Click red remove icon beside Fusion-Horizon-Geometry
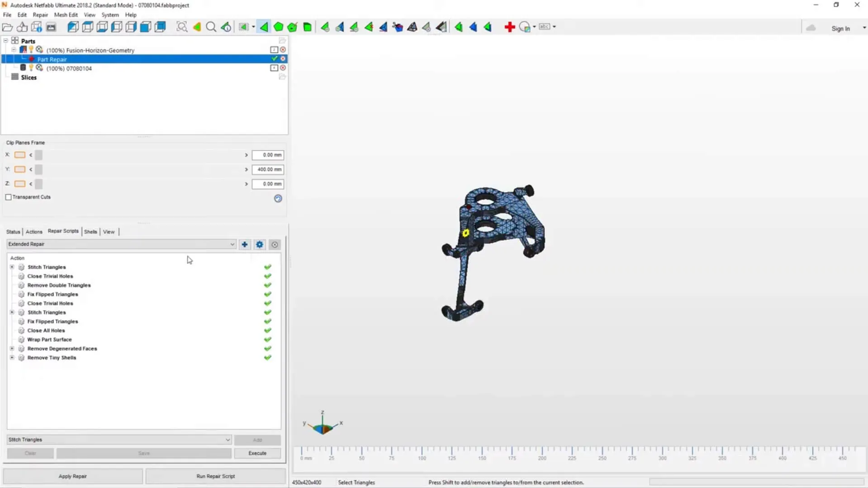Viewport: 868px width, 488px height. tap(283, 50)
